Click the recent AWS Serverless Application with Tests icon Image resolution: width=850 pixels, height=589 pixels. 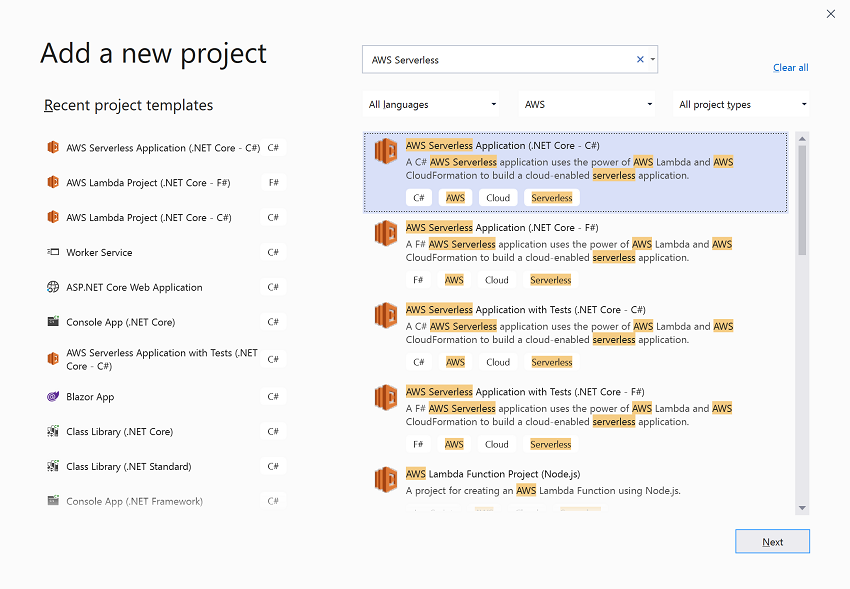coord(53,359)
